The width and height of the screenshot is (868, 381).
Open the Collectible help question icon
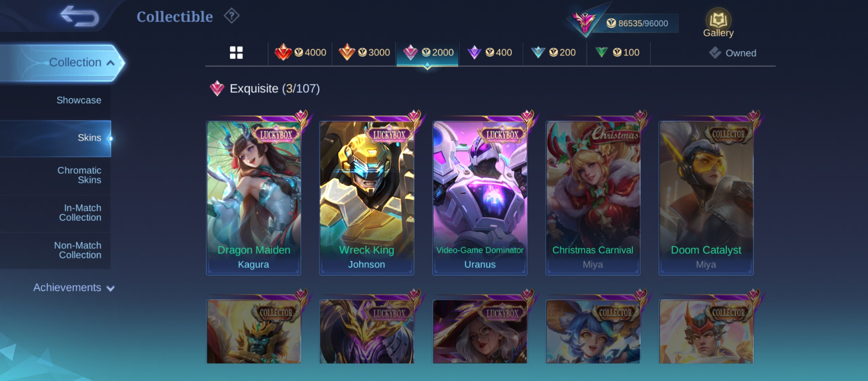tap(231, 16)
